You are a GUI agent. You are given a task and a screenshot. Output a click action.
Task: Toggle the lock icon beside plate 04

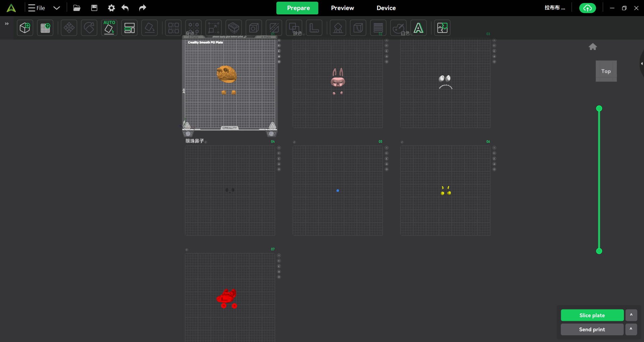click(x=279, y=164)
